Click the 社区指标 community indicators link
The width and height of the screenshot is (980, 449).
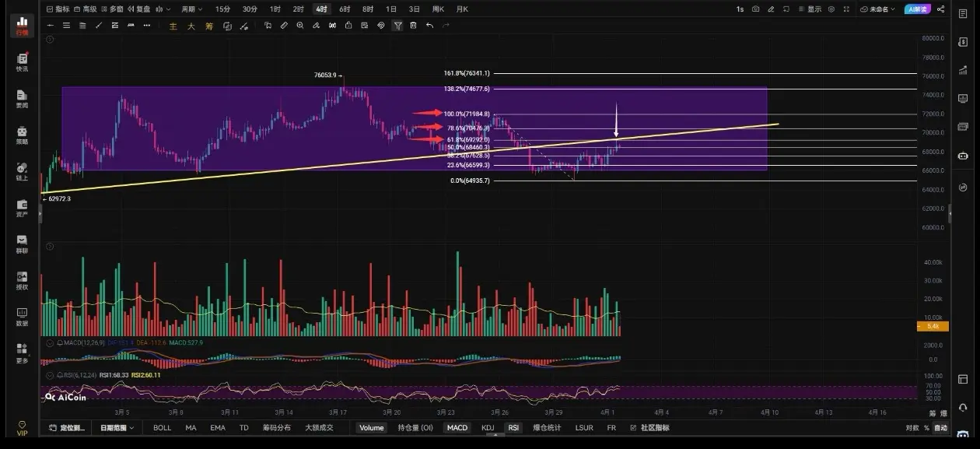point(649,427)
